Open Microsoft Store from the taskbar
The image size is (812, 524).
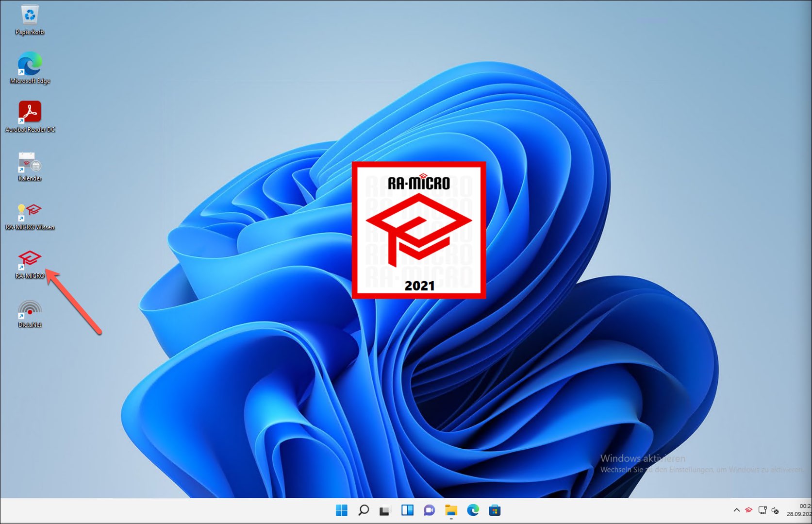[x=495, y=510]
